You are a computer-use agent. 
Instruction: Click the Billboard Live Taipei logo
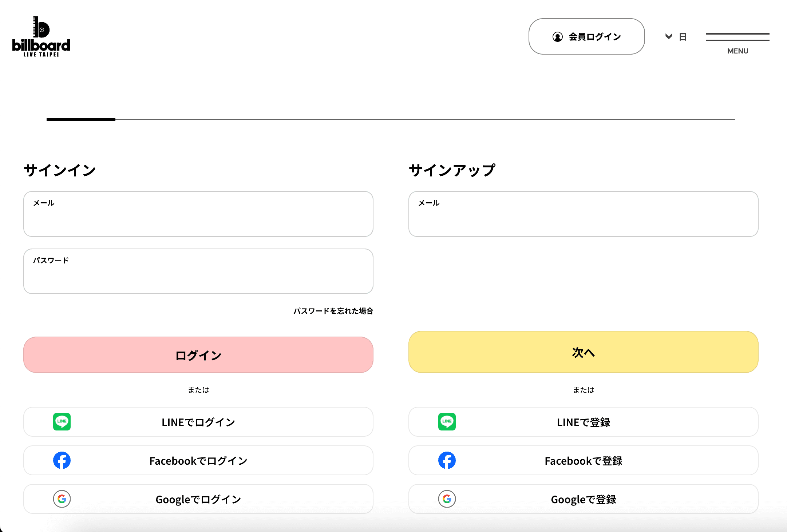[x=41, y=37]
